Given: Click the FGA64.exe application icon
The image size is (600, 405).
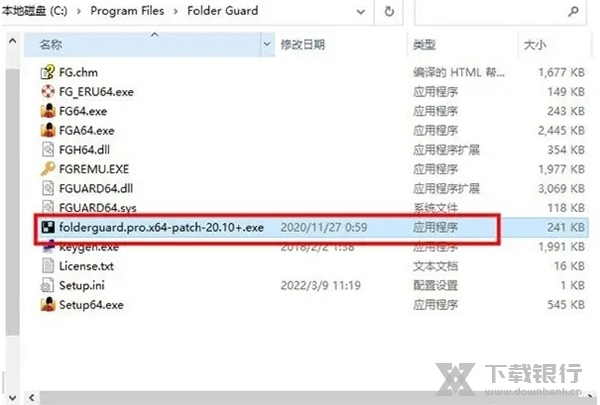Looking at the screenshot, I should 48,130.
